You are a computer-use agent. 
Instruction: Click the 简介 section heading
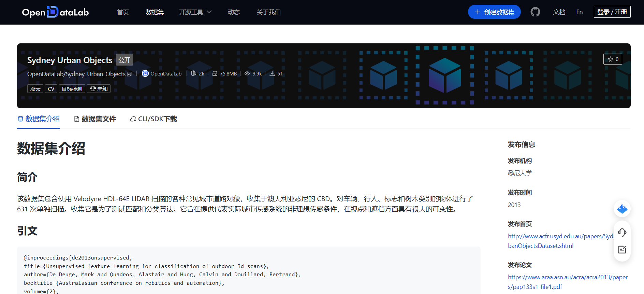(27, 177)
